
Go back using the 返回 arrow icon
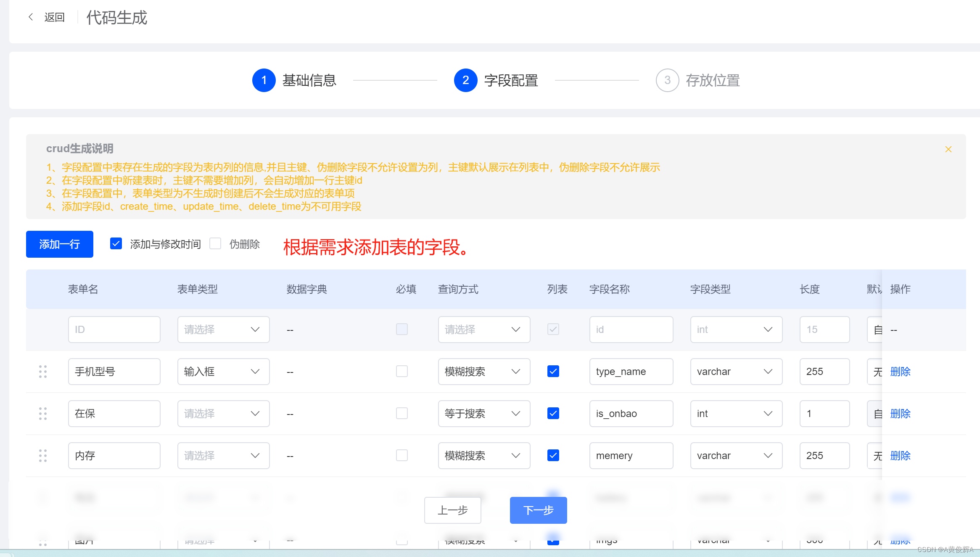tap(31, 17)
